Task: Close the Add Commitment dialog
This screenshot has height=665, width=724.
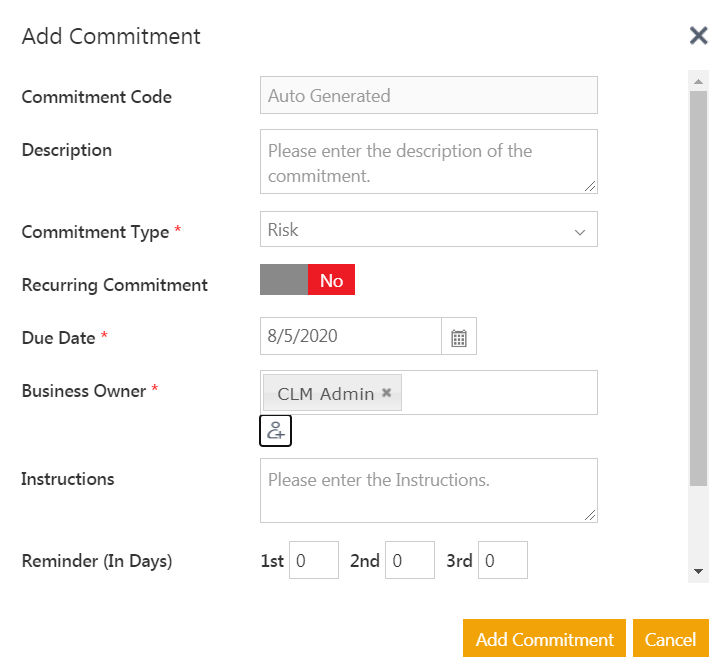Action: click(698, 36)
